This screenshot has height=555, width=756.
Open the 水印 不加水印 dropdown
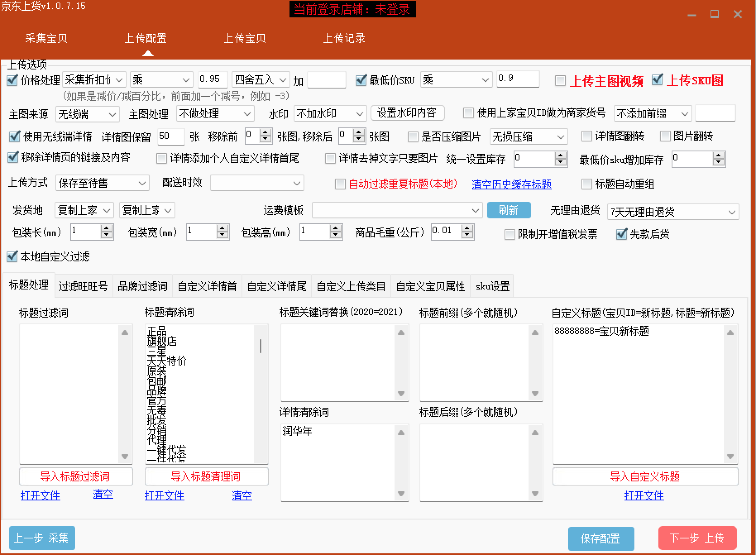pos(330,113)
